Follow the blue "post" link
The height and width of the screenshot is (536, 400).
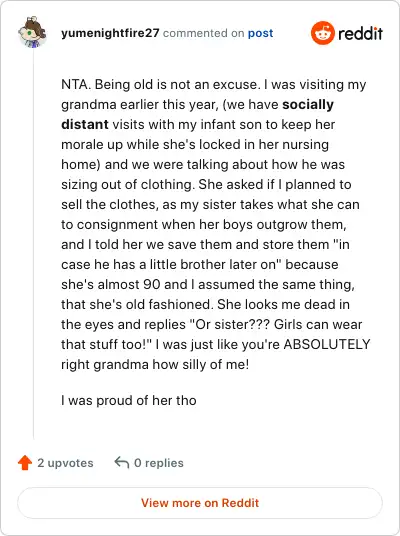click(x=261, y=34)
